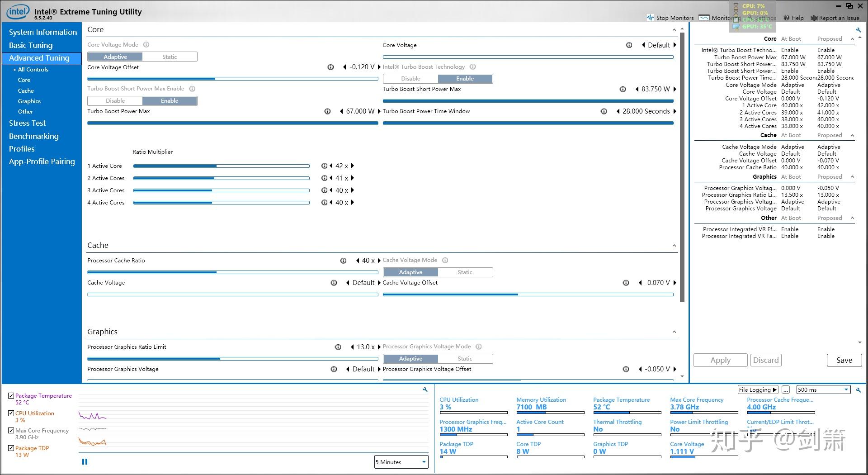Click the Processor Graphics Ratio Limit slider
Screen dimensions: 868x475
(232, 359)
